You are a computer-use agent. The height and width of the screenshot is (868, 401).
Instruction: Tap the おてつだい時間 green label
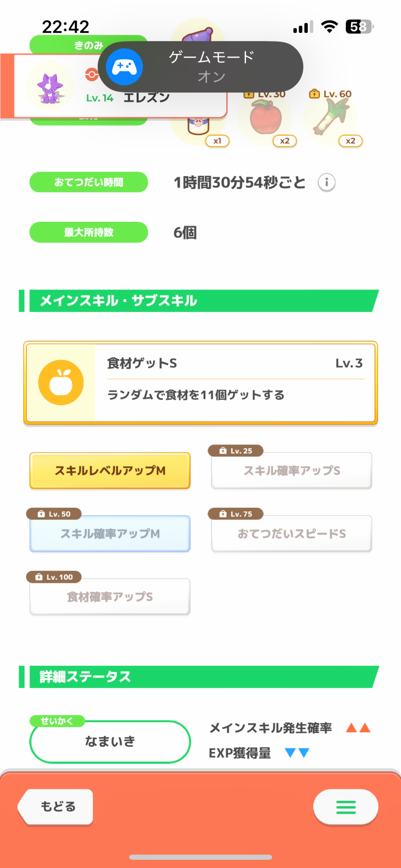pyautogui.click(x=89, y=182)
